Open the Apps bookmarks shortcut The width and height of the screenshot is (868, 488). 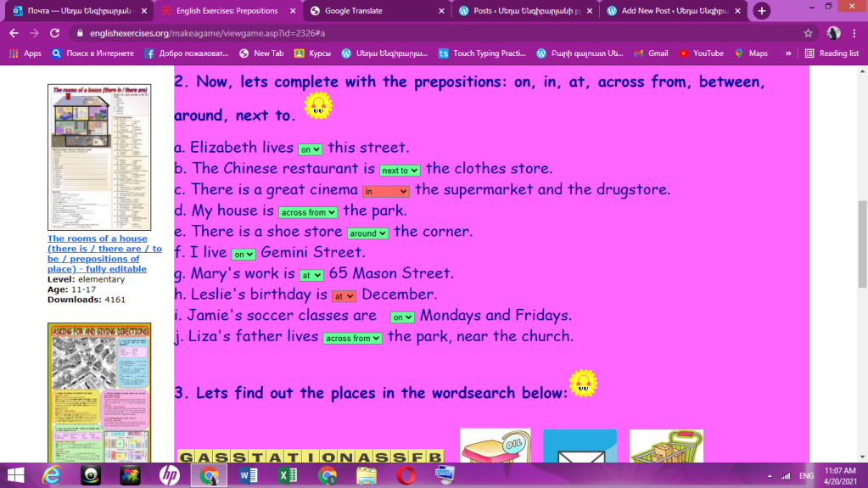25,53
